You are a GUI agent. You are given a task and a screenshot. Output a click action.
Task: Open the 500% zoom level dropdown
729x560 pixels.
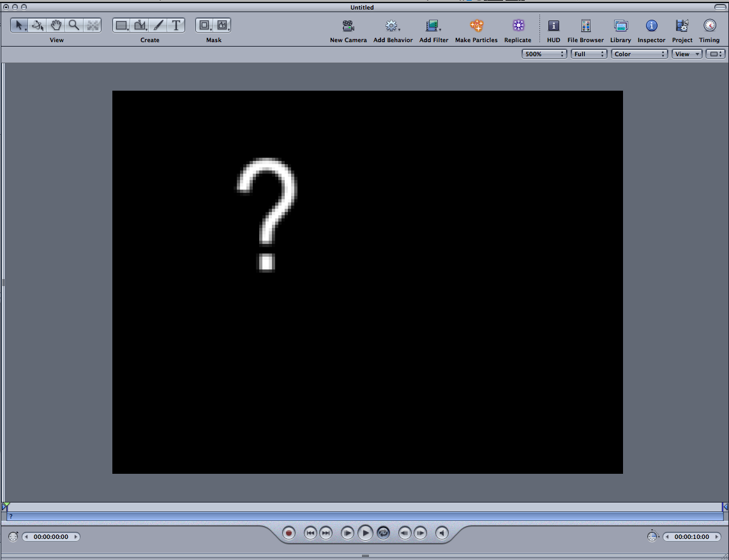544,54
